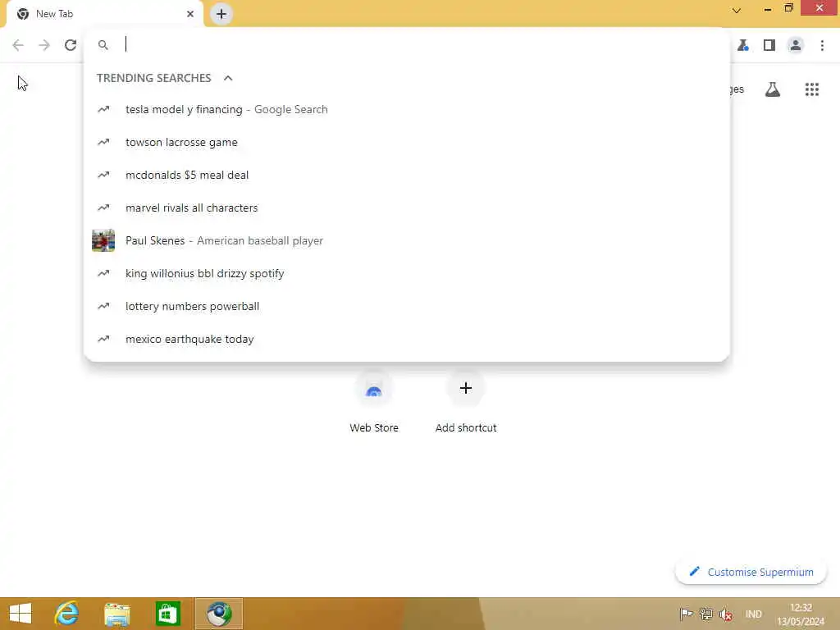840x630 pixels.
Task: Open the profile avatar menu
Action: (796, 45)
